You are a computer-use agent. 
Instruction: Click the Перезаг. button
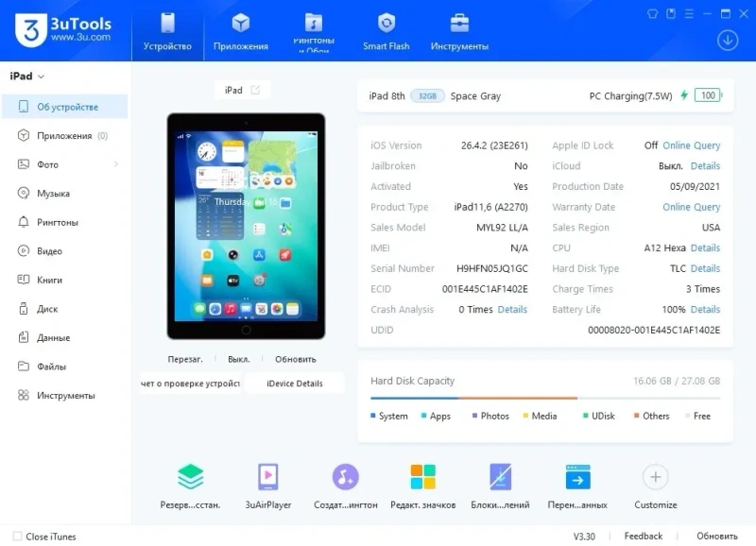tap(184, 359)
